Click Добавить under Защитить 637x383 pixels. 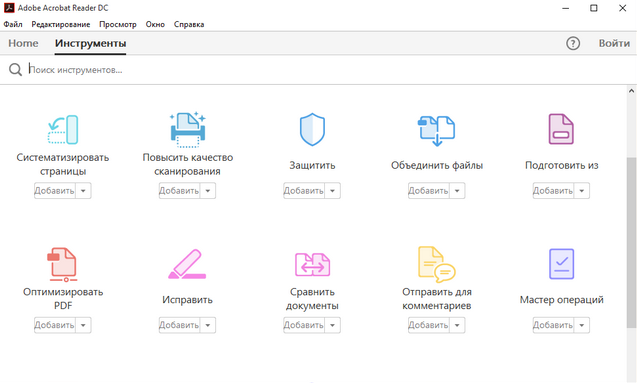coord(304,190)
